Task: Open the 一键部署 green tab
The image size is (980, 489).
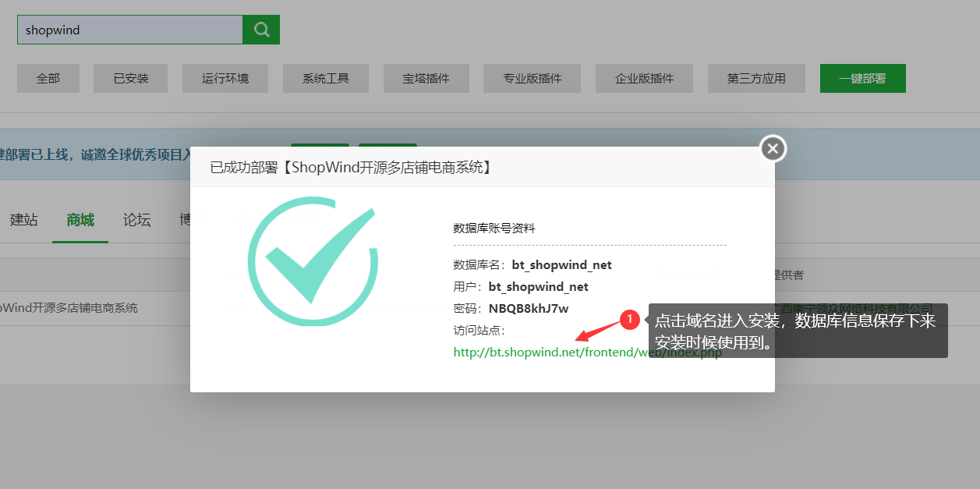Action: 862,78
